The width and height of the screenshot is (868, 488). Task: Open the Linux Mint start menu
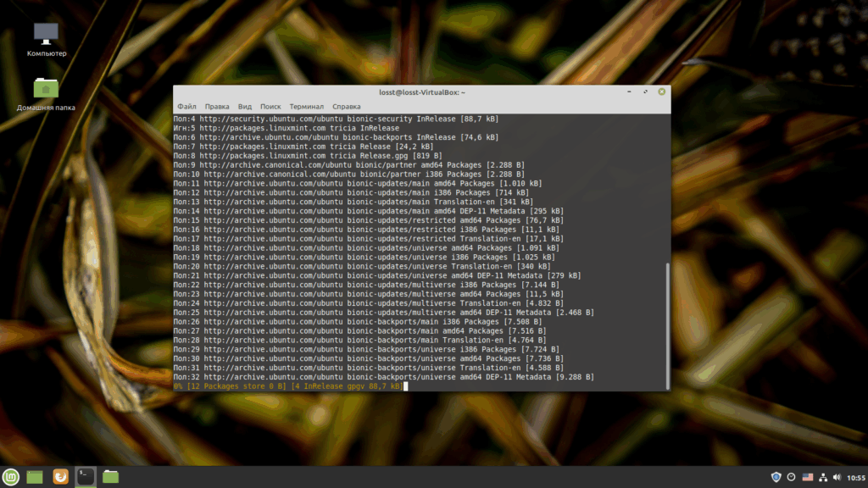coord(10,476)
